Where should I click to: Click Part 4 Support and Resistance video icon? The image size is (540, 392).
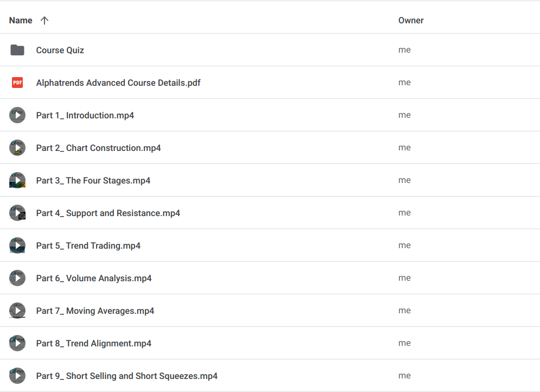pos(17,213)
